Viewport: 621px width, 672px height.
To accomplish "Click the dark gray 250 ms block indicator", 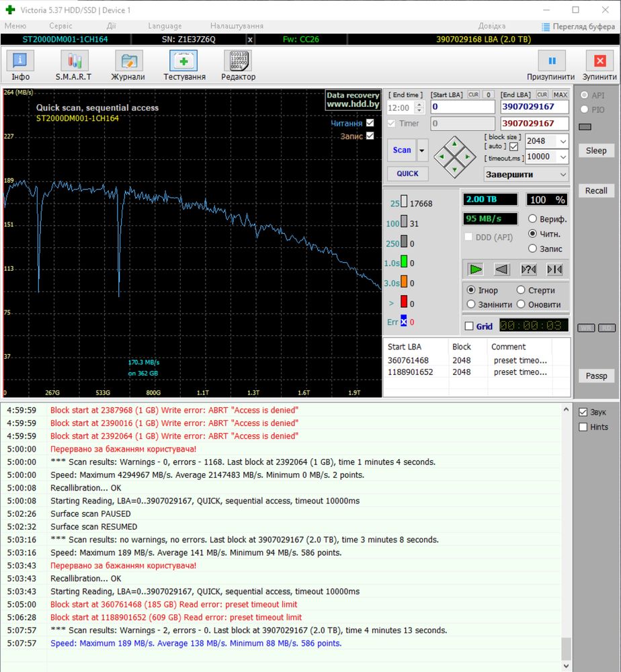I will click(404, 242).
